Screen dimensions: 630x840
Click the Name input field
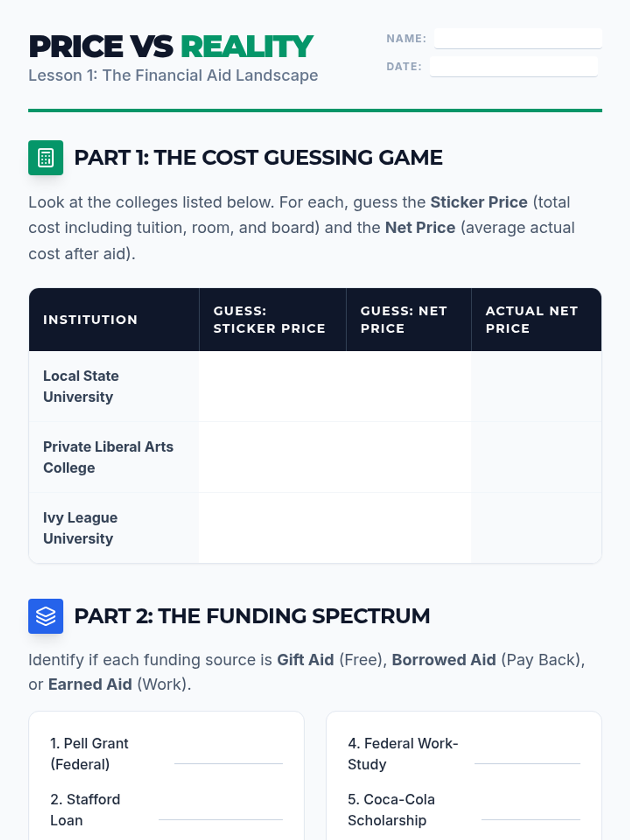coord(518,38)
